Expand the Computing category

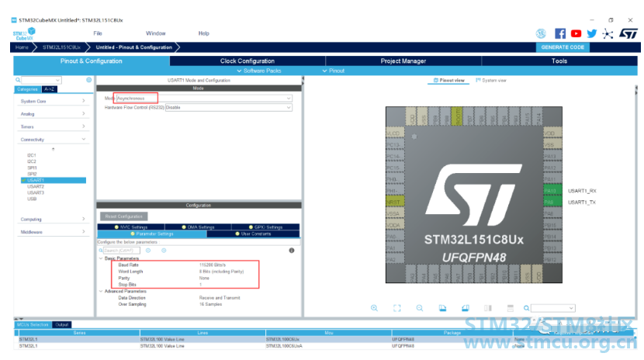53,220
